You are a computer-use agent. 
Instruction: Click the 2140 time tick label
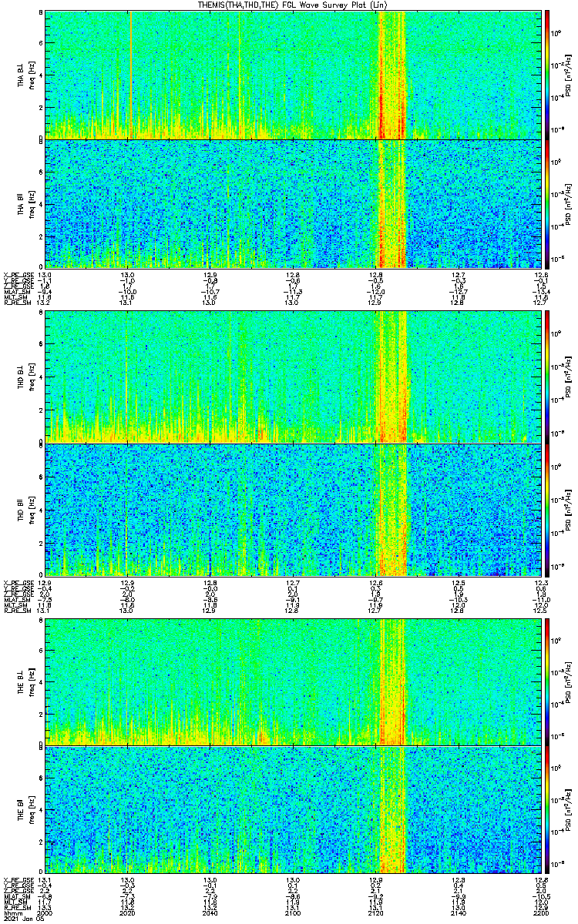point(458,914)
